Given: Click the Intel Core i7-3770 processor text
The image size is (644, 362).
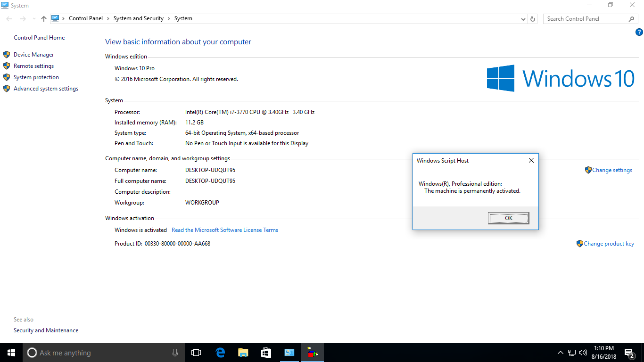Looking at the screenshot, I should click(250, 112).
